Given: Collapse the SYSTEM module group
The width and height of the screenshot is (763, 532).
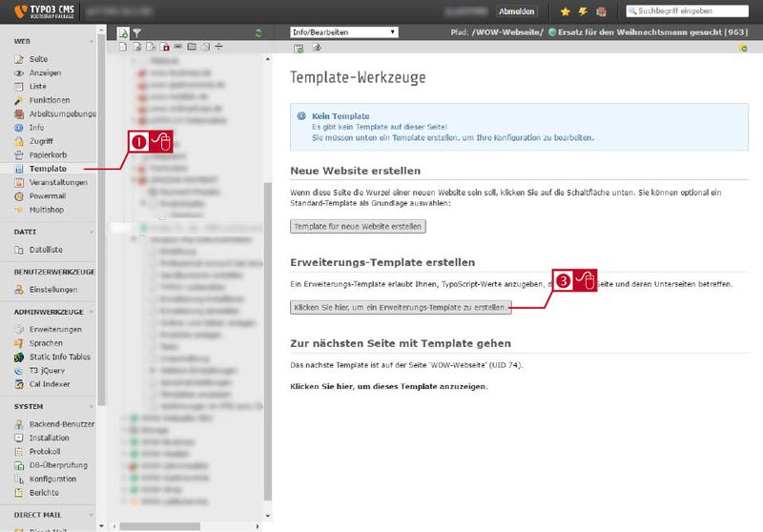Looking at the screenshot, I should click(91, 406).
